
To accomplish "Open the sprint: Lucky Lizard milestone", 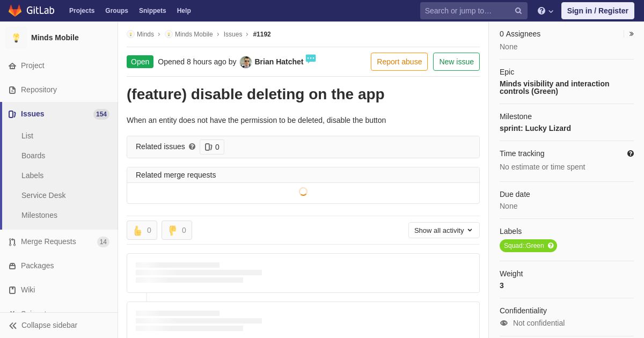I will click(535, 128).
